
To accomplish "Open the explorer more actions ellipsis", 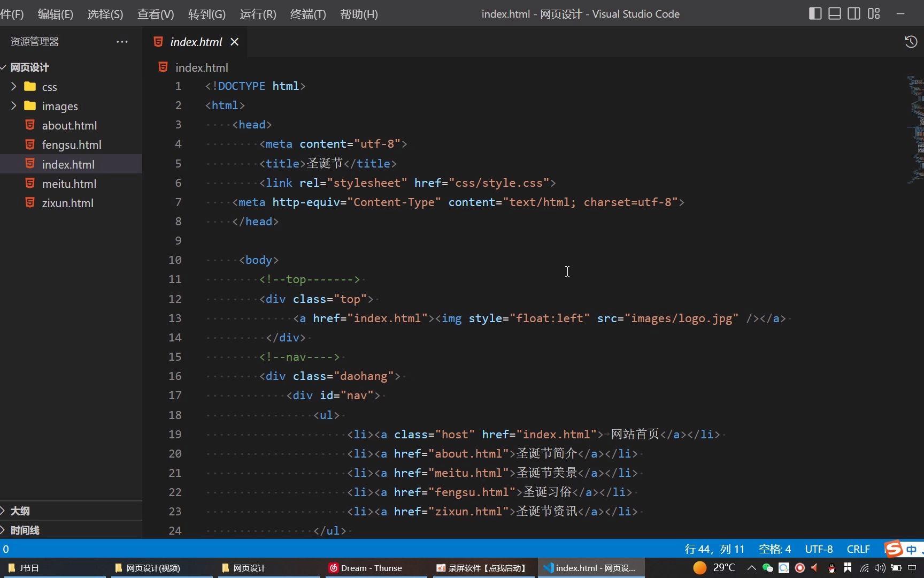I will (x=122, y=42).
